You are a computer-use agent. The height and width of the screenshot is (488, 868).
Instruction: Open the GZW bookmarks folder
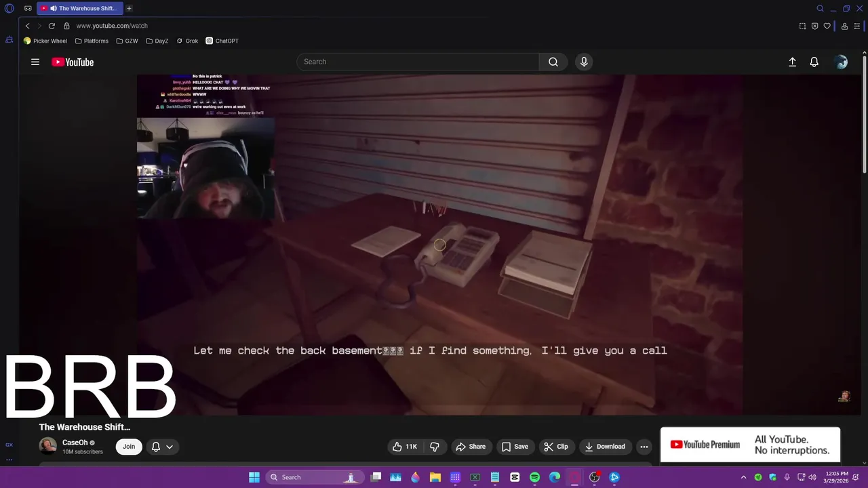coord(127,41)
